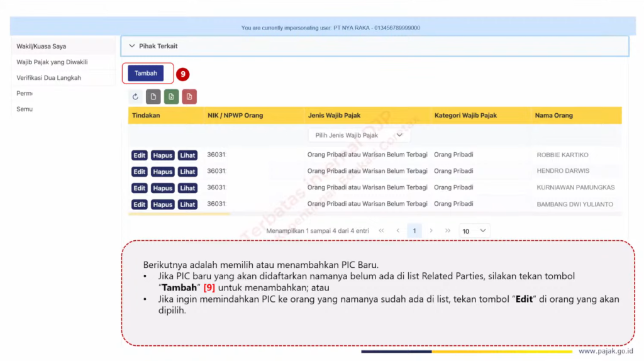Click the gray document export icon
The width and height of the screenshot is (644, 361).
click(x=153, y=97)
